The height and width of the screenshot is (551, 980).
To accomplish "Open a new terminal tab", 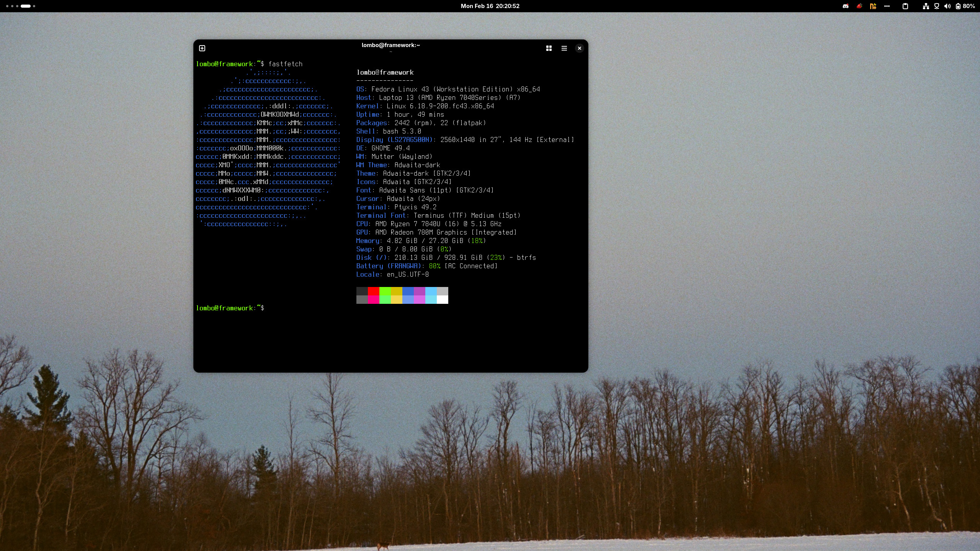I will [202, 48].
